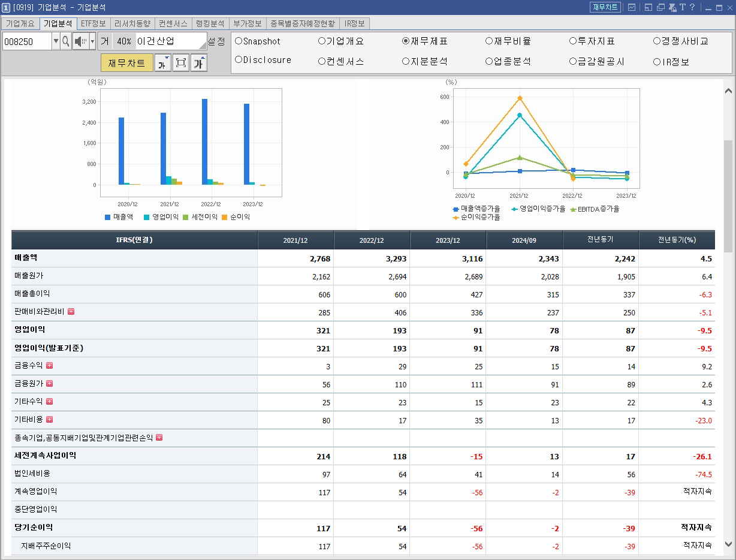Select 경쟁사비교 radio option
This screenshot has width=736, height=560.
coord(681,41)
